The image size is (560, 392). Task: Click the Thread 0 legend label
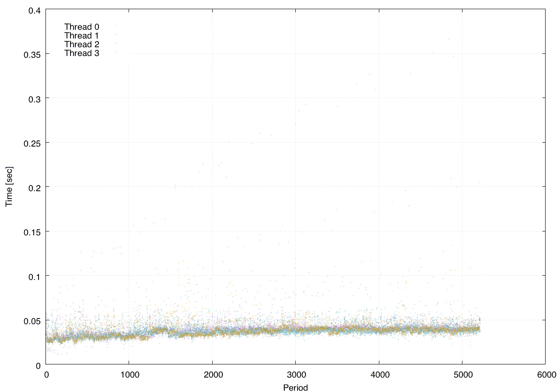point(82,27)
